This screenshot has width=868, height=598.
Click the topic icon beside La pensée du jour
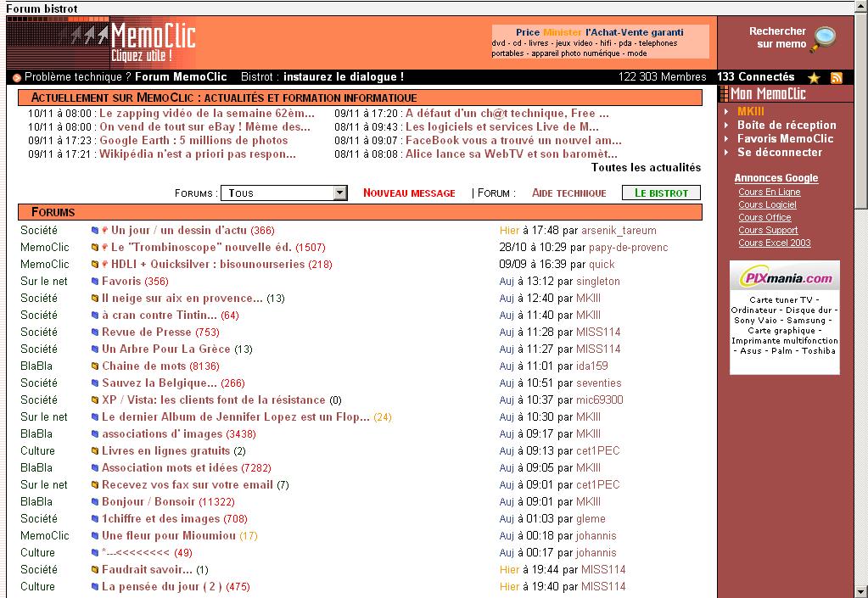[x=95, y=586]
